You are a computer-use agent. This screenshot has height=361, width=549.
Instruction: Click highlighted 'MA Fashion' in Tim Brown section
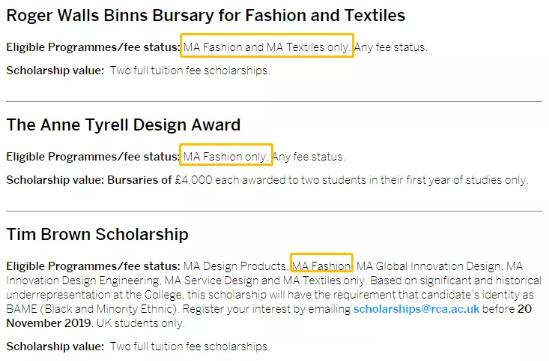[321, 263]
